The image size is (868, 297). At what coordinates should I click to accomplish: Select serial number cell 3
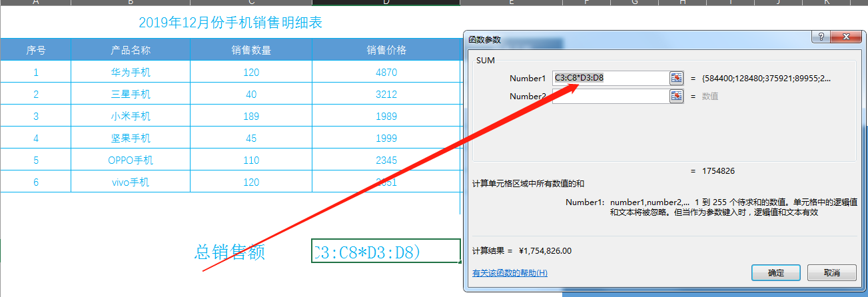36,116
